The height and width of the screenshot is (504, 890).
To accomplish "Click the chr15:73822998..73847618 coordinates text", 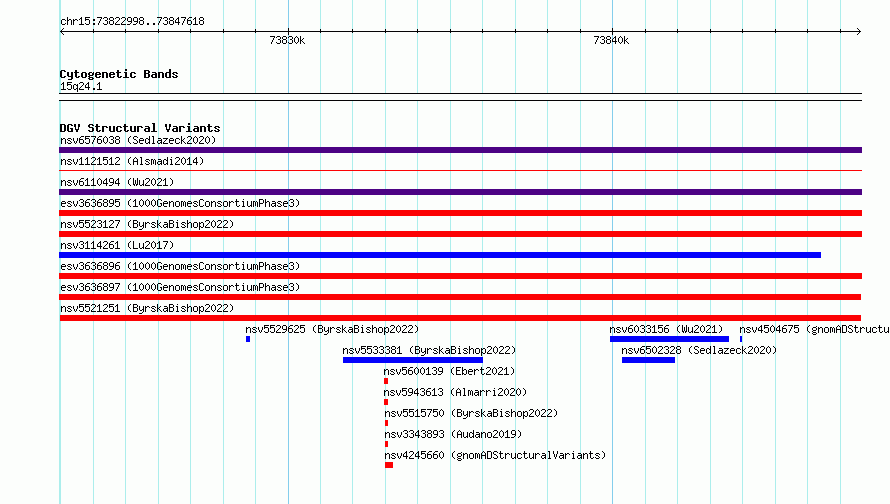I will click(x=132, y=21).
